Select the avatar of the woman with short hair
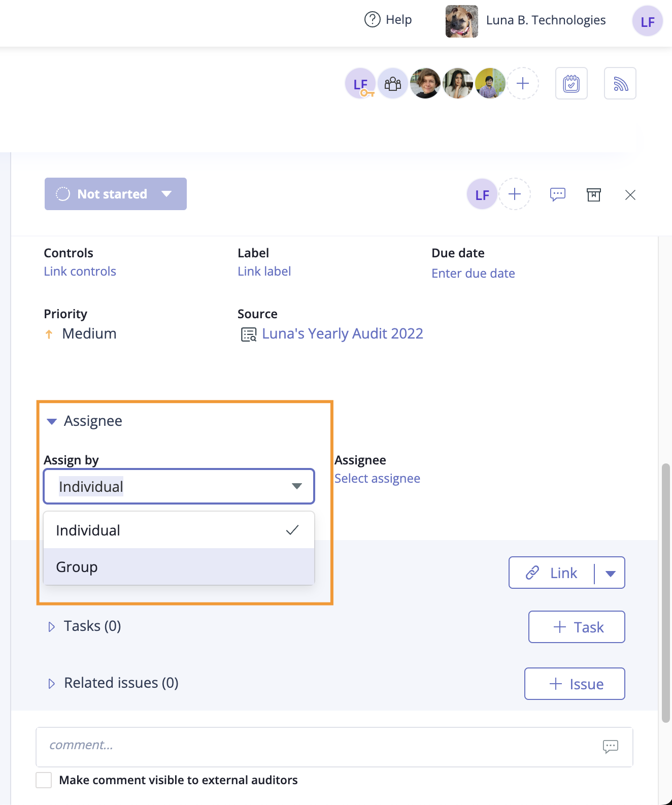672x805 pixels. tap(425, 83)
